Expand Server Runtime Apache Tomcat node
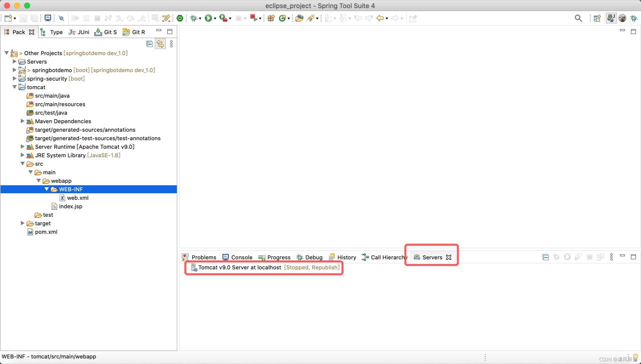 click(x=23, y=147)
